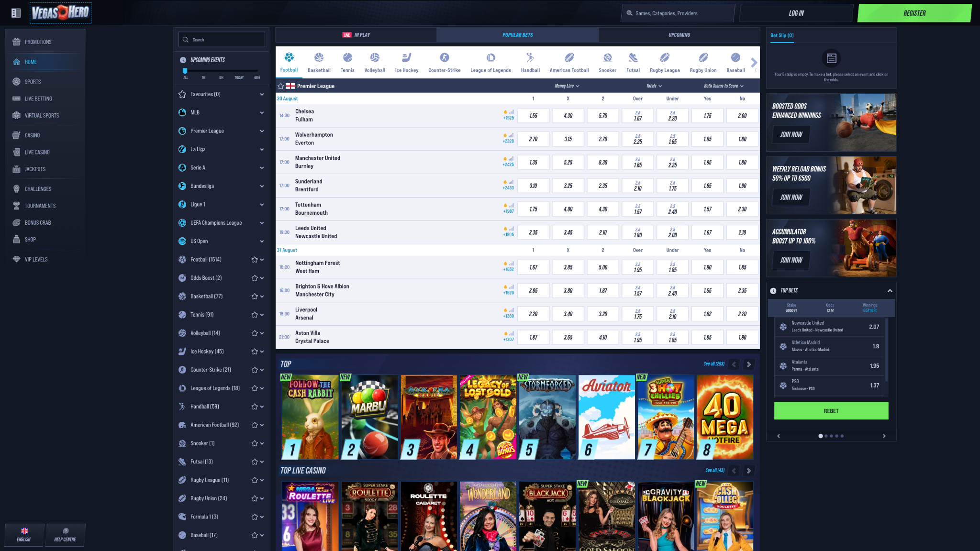The height and width of the screenshot is (551, 980).
Task: Choose the Tennis sport icon
Action: click(347, 58)
